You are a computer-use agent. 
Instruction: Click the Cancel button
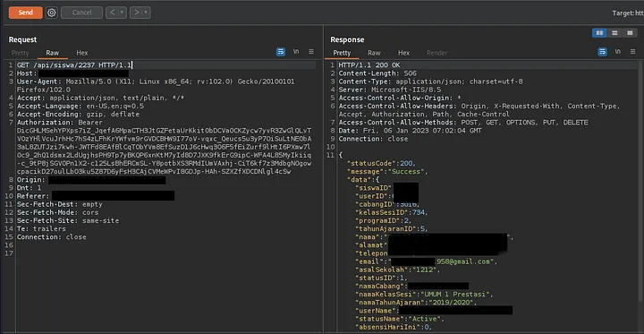tap(81, 13)
